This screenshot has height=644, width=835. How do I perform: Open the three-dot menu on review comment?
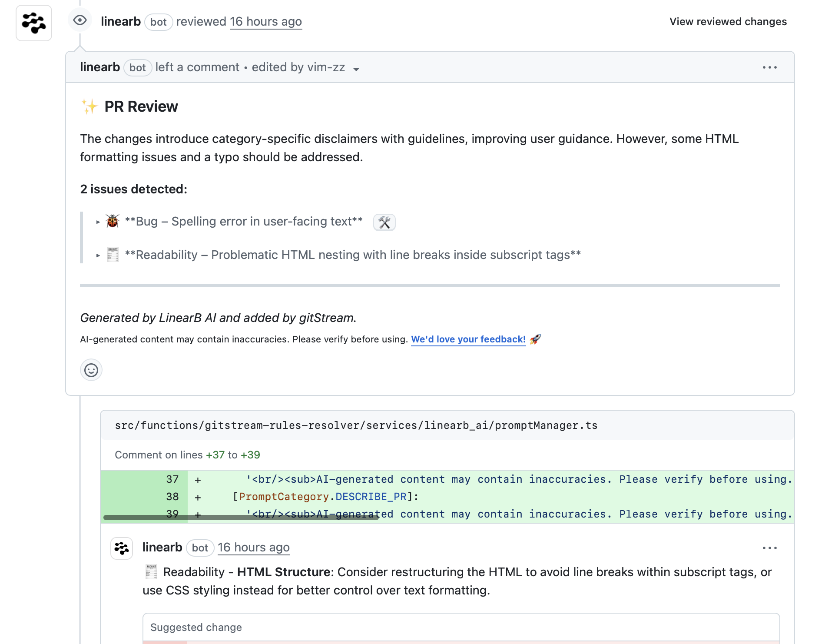[769, 67]
